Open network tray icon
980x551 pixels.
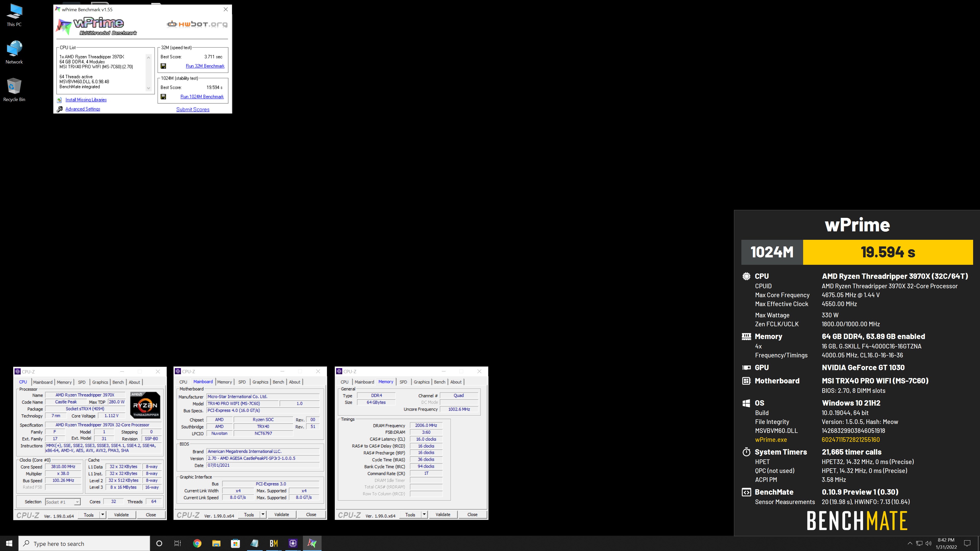click(919, 543)
